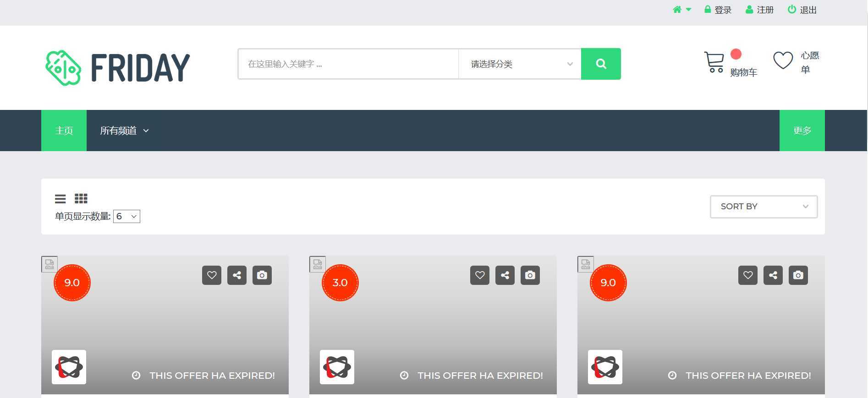868x398 pixels.
Task: Click the FRIDAY logo
Action: 118,68
